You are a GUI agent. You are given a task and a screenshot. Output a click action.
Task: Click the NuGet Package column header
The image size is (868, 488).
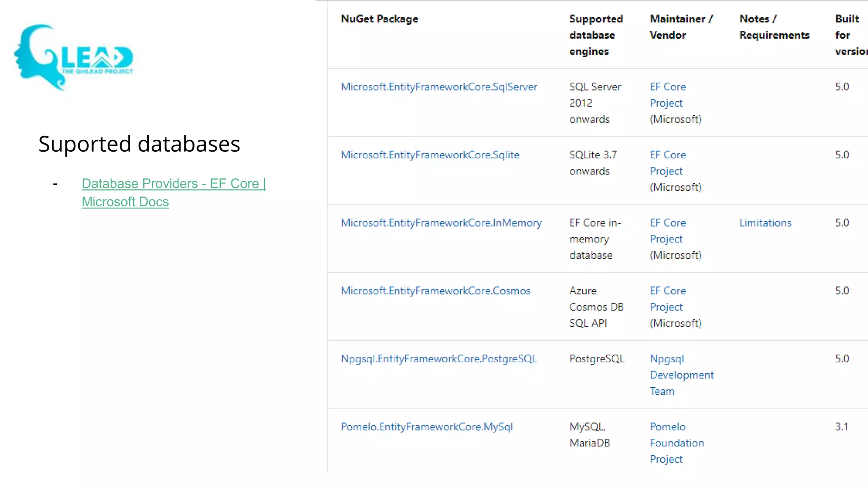tap(379, 19)
